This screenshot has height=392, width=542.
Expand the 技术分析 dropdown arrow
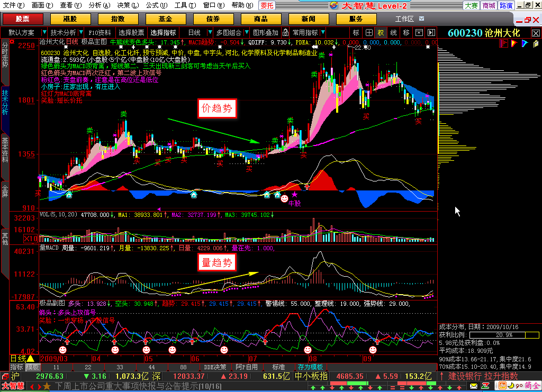[81, 32]
